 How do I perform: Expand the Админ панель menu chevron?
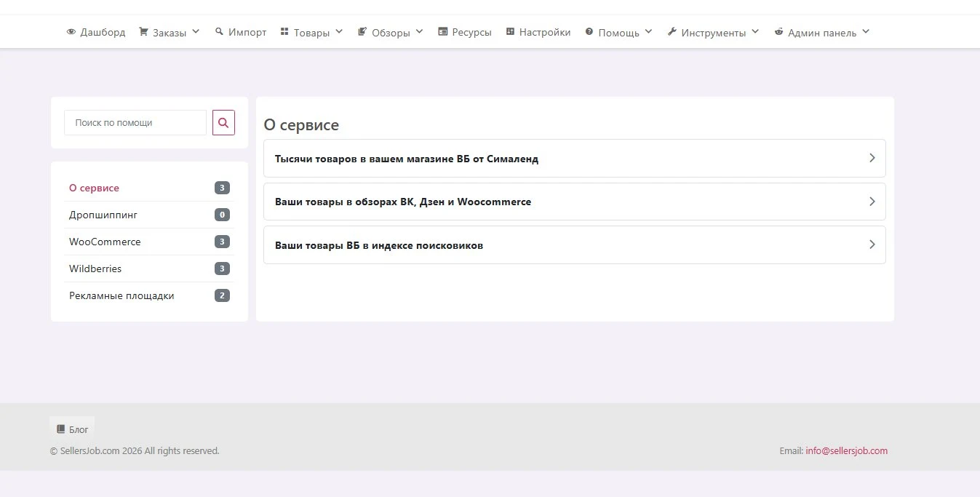click(x=866, y=32)
